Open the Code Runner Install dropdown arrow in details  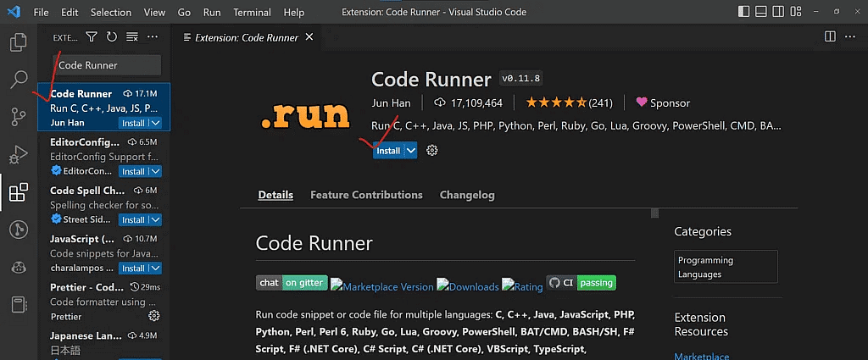pyautogui.click(x=411, y=151)
